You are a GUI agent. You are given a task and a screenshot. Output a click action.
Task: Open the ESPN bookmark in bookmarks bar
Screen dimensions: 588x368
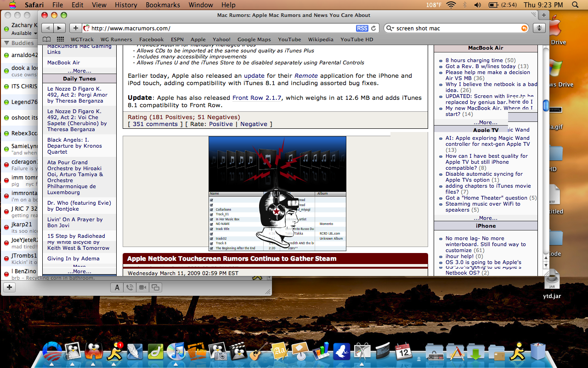pyautogui.click(x=177, y=40)
